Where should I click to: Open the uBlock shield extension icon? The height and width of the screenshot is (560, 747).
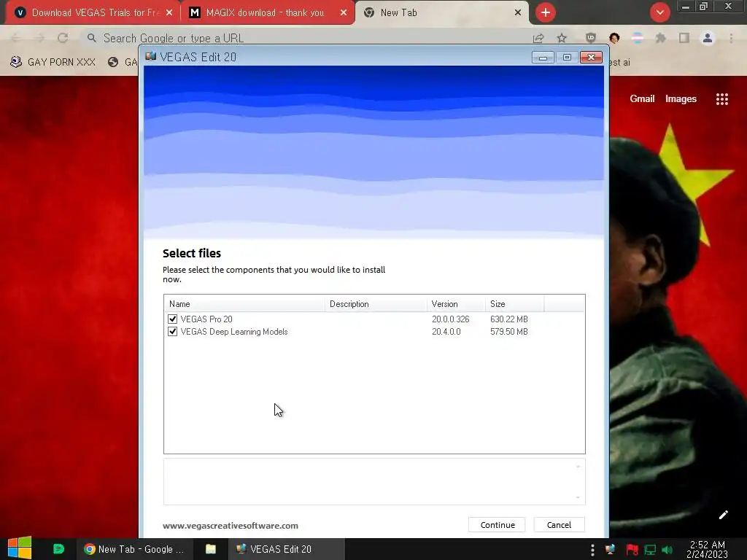point(591,38)
